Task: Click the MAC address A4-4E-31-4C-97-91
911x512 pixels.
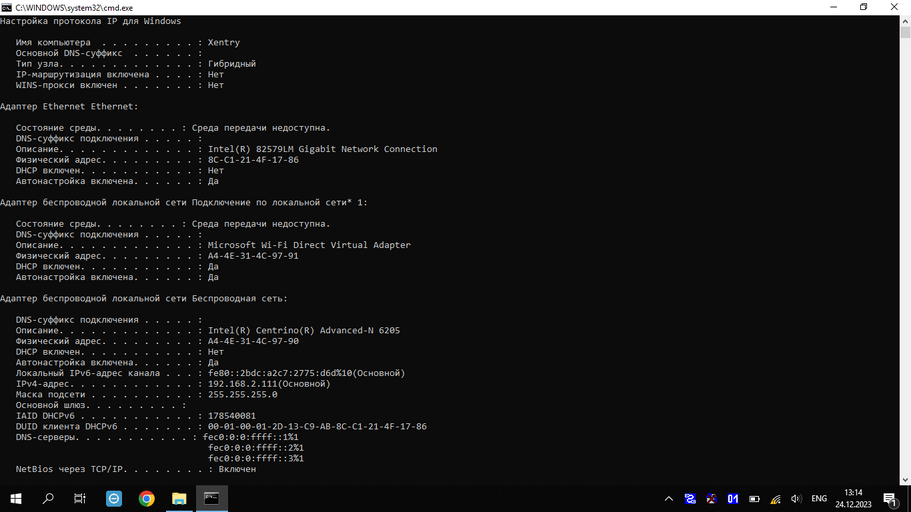Action: coord(253,256)
